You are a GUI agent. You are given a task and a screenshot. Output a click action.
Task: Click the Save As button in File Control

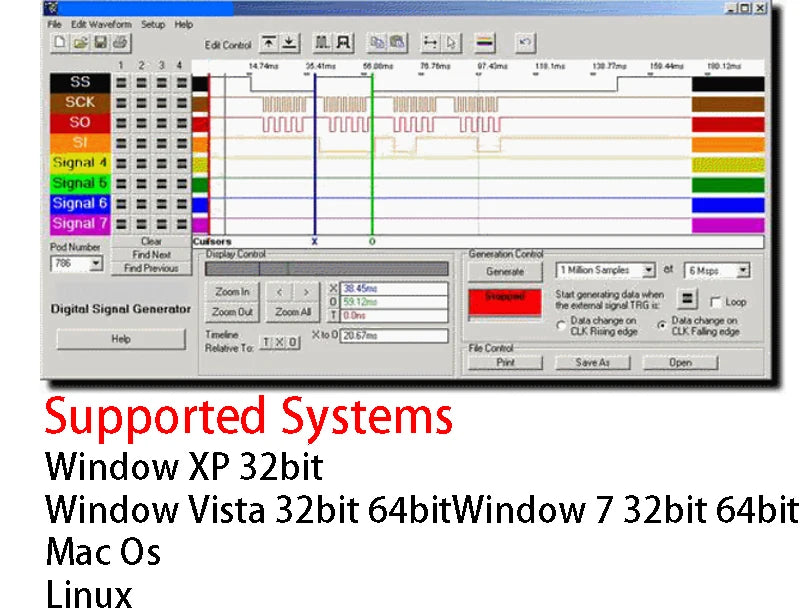coord(592,363)
